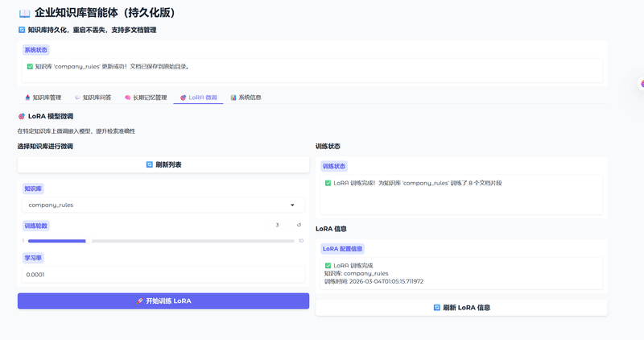Click the green checkmark in 训练状态 box

328,183
